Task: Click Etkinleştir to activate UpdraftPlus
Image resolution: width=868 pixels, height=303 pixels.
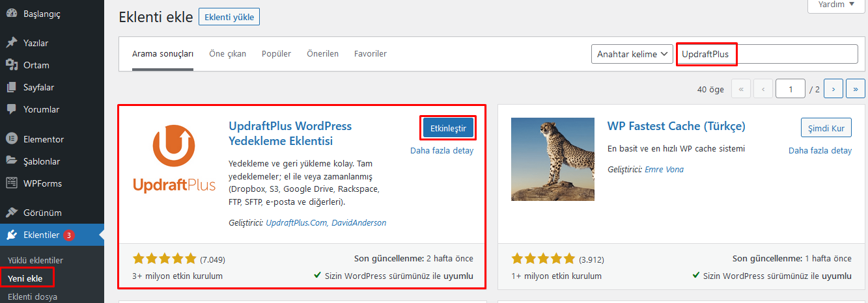Action: [448, 128]
